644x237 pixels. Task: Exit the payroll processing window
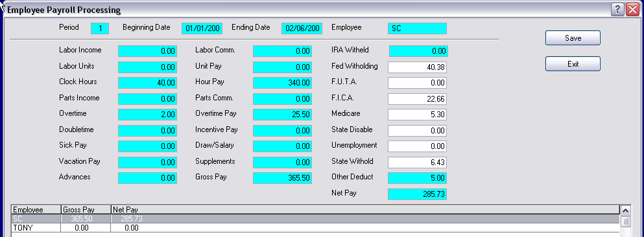tap(573, 64)
